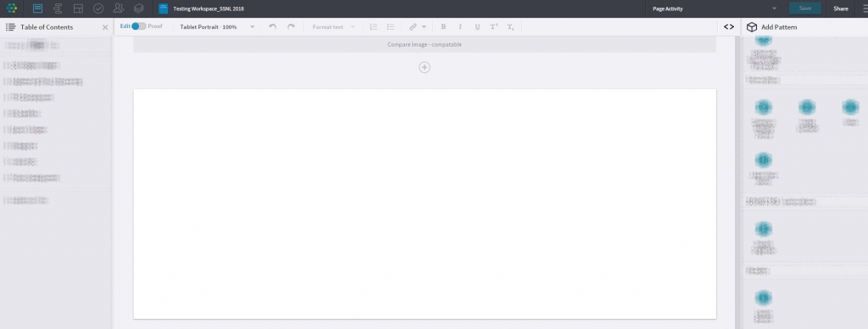The width and height of the screenshot is (868, 329).
Task: Open the page editor view icon
Action: pyautogui.click(x=37, y=8)
